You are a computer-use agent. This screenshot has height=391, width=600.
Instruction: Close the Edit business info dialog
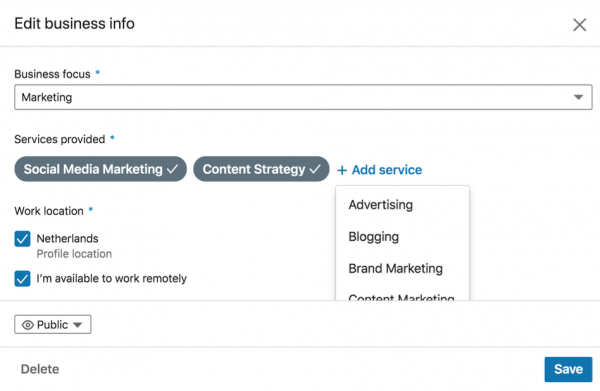[579, 25]
